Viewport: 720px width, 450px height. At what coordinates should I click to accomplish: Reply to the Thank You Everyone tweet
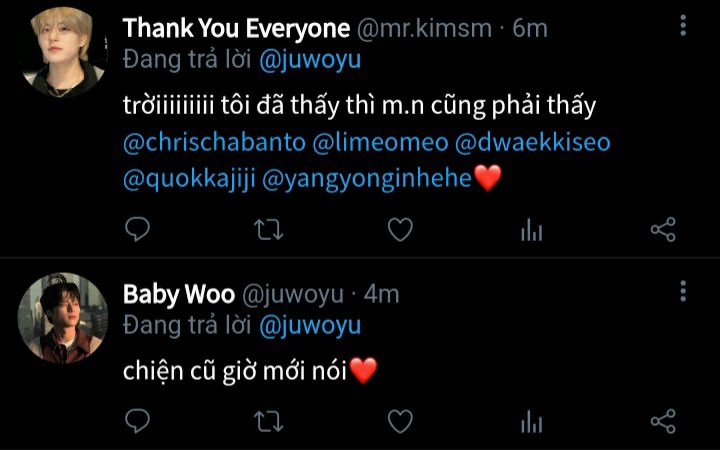pos(137,229)
